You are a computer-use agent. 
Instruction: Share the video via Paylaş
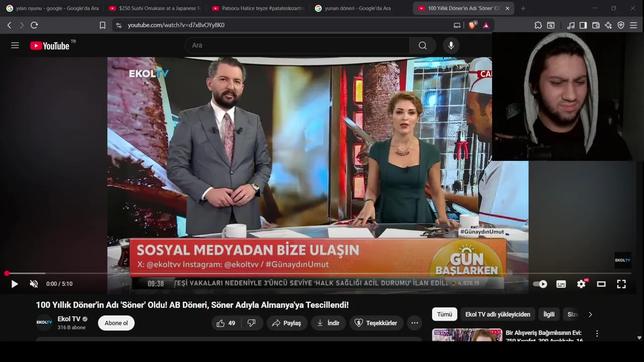[287, 323]
